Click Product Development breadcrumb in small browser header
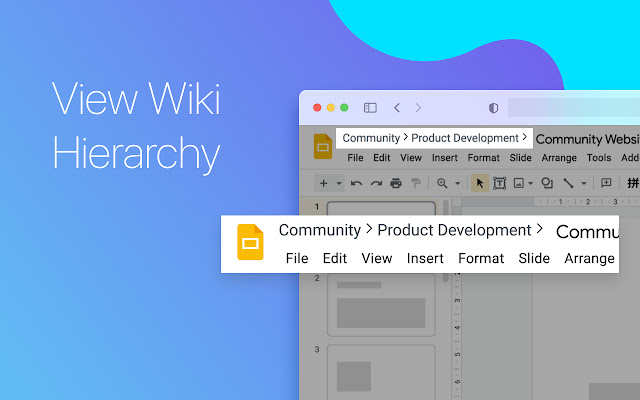 465,138
